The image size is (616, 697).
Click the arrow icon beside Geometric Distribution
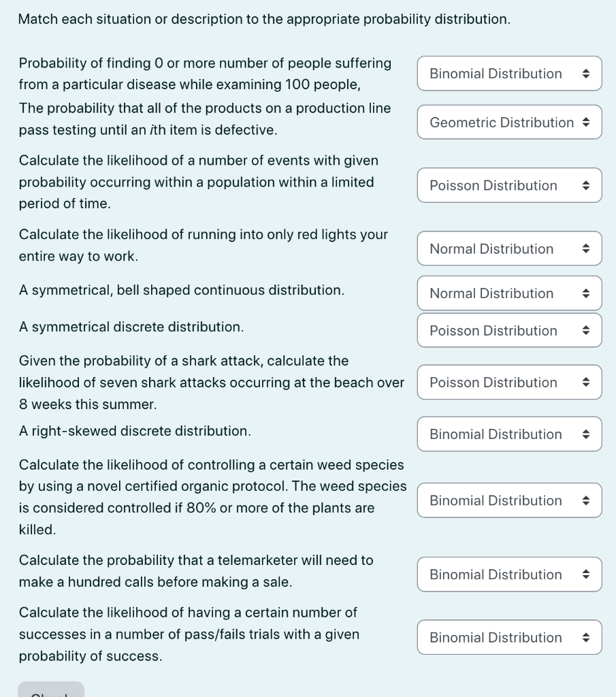click(x=586, y=122)
